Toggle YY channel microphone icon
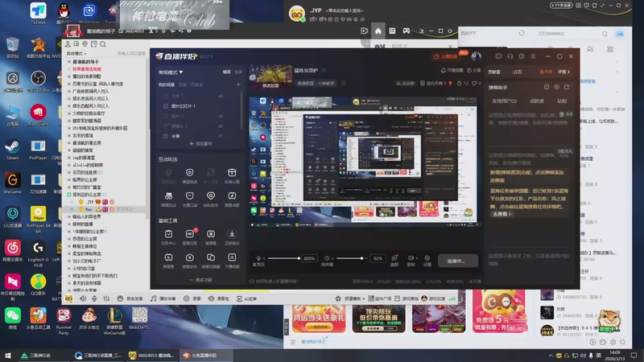This screenshot has width=644, height=362. point(94,298)
